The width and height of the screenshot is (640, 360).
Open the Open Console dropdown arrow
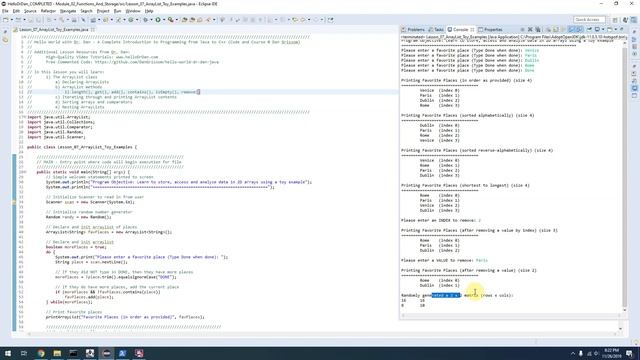(x=616, y=29)
